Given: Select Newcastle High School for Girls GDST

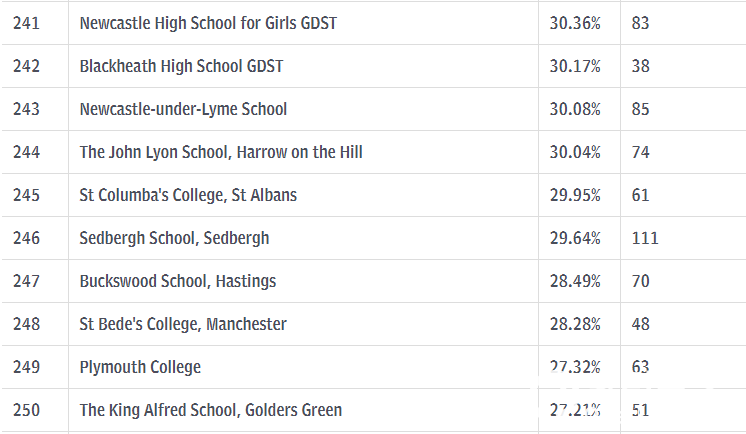Looking at the screenshot, I should pyautogui.click(x=208, y=23).
